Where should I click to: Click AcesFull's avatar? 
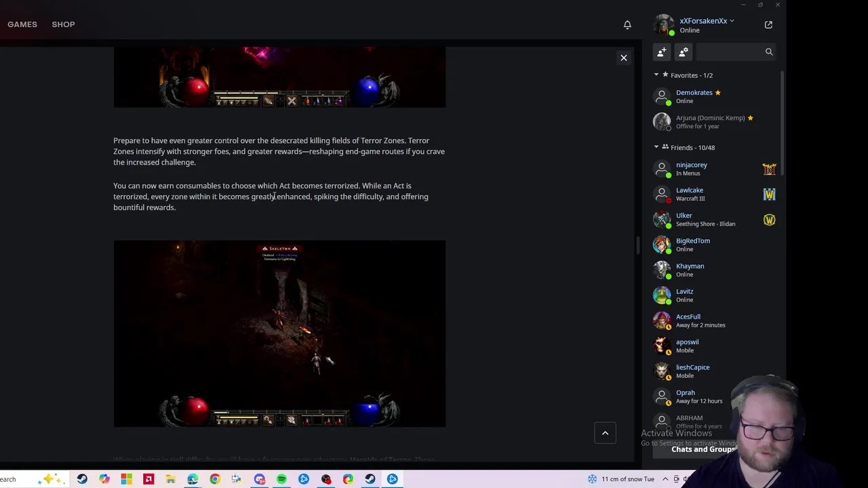662,321
